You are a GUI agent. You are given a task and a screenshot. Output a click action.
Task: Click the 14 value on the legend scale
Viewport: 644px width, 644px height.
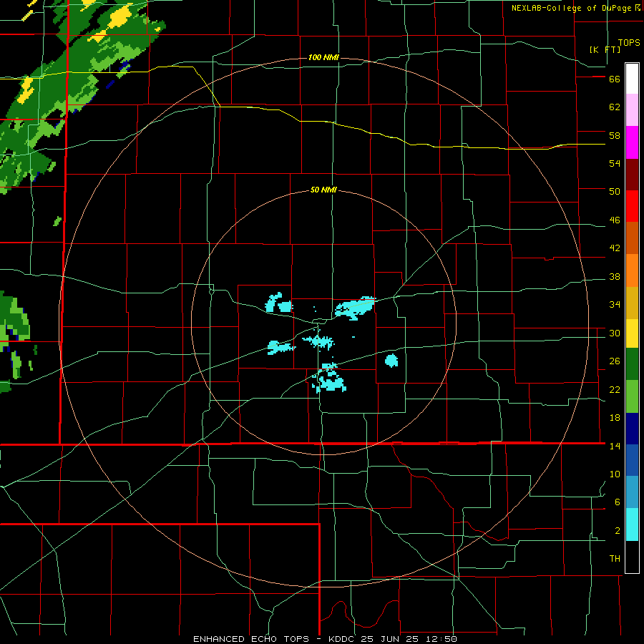615,446
